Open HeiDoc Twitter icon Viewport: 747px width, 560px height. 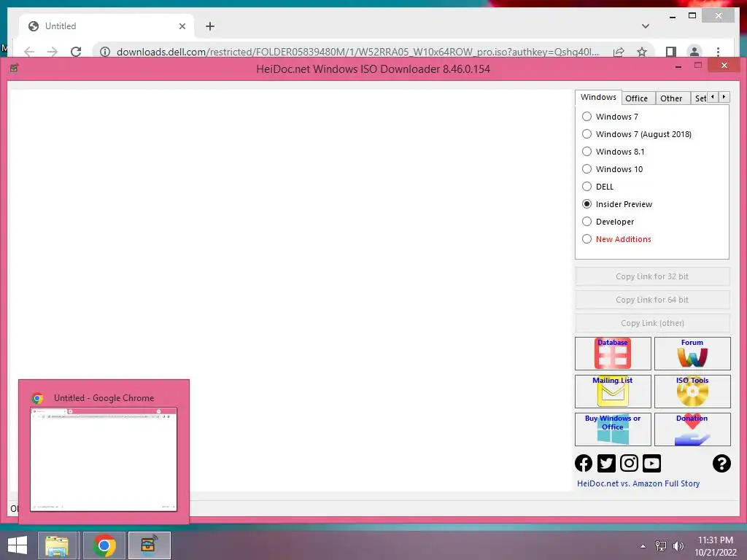click(606, 463)
